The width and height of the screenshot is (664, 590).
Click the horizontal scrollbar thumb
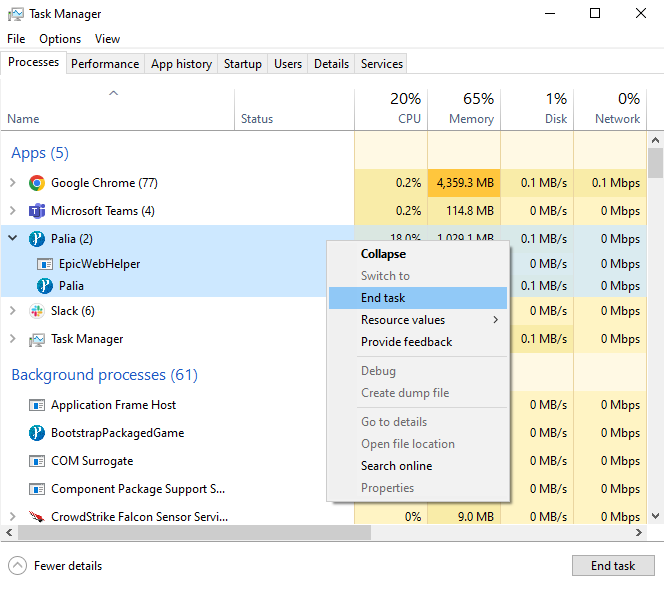click(x=194, y=532)
